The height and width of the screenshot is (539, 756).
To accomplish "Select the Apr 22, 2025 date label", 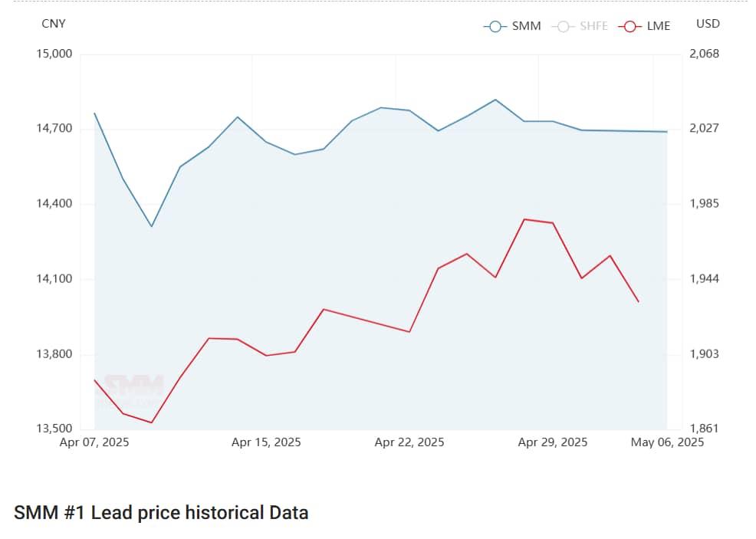I will click(409, 442).
